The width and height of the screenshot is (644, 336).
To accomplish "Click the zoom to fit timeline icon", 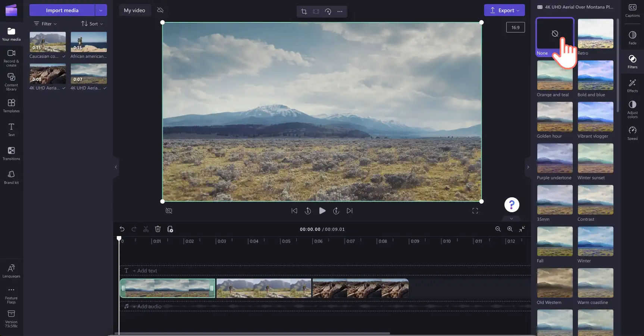I will coord(522,229).
